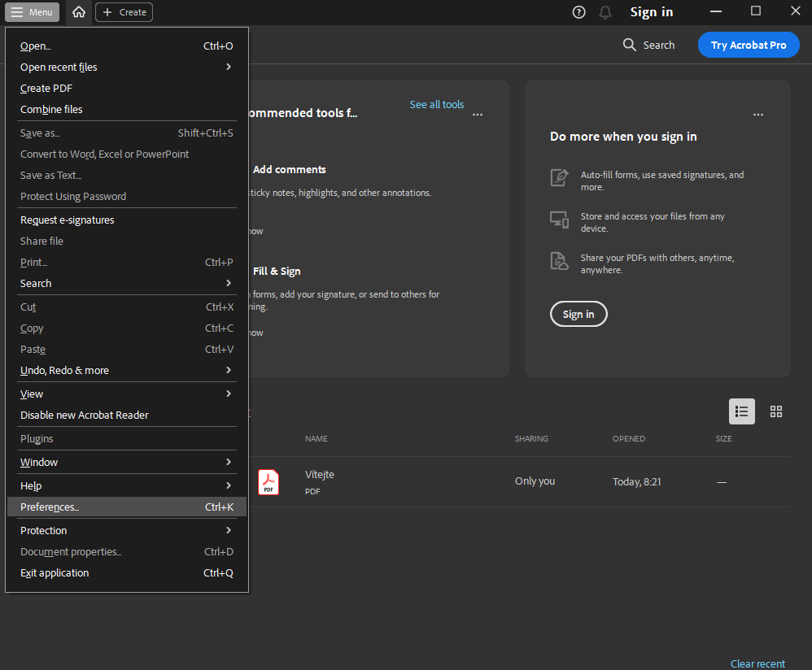Expand the Open recent files submenu

tap(126, 67)
